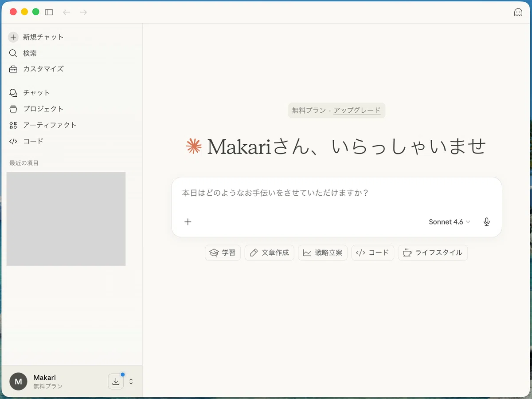
Task: Click the 無料プラン label in the banner
Action: pyautogui.click(x=309, y=111)
